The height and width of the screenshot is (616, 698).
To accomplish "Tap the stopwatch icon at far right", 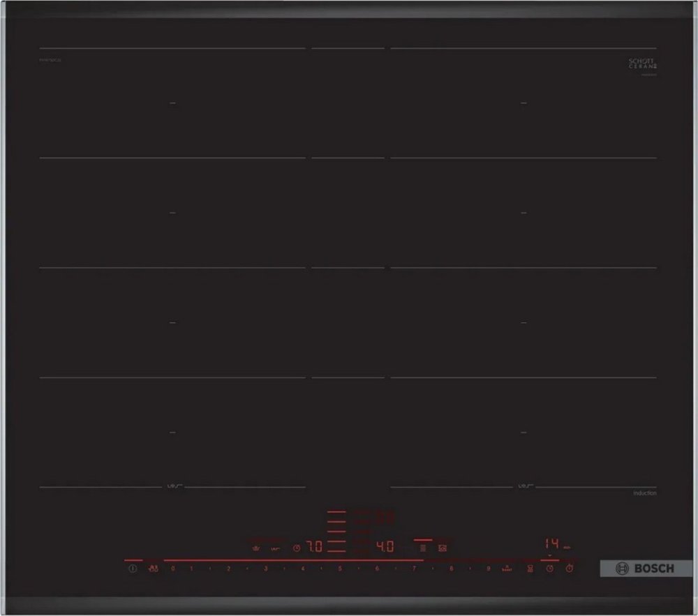I will tap(570, 569).
